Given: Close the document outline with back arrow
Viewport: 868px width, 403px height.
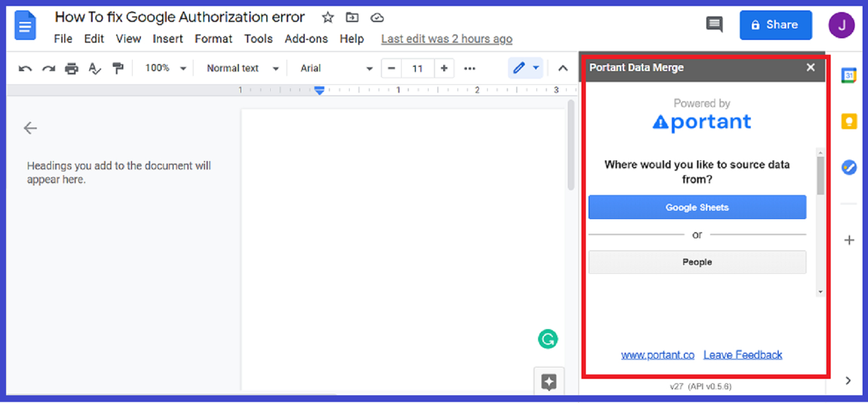Looking at the screenshot, I should click(30, 128).
